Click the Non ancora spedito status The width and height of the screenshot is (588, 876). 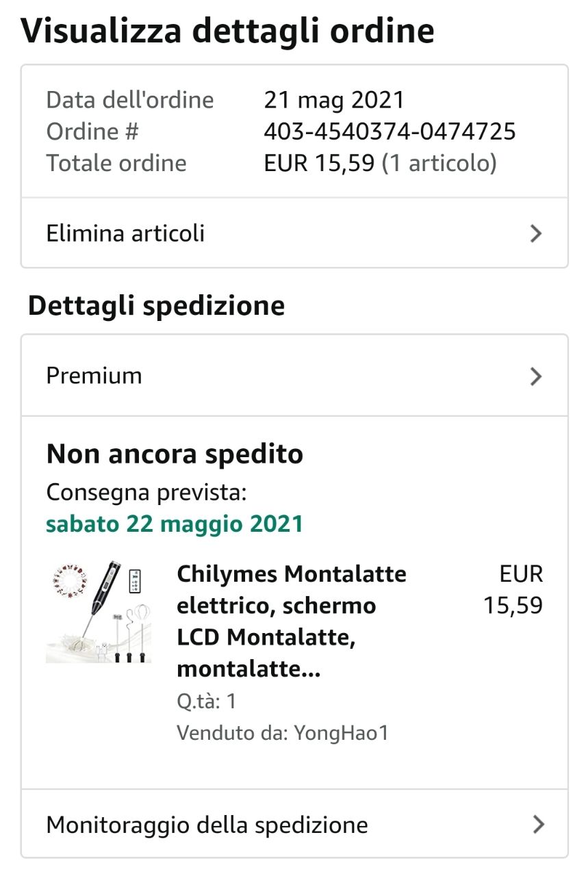point(175,454)
